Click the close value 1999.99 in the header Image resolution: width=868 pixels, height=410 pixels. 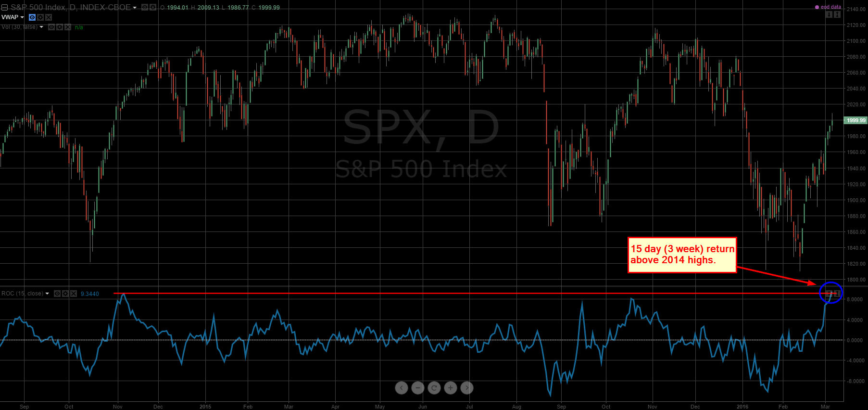[269, 8]
